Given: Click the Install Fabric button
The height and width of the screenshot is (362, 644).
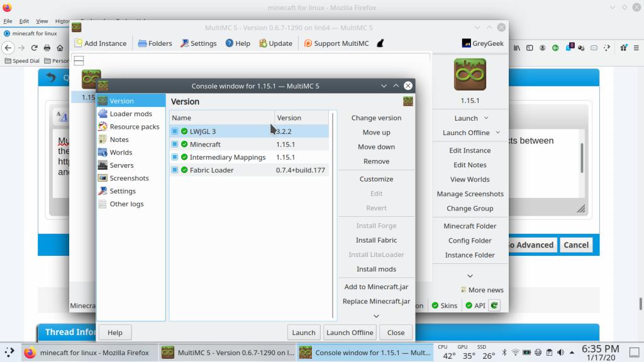Looking at the screenshot, I should [x=376, y=240].
